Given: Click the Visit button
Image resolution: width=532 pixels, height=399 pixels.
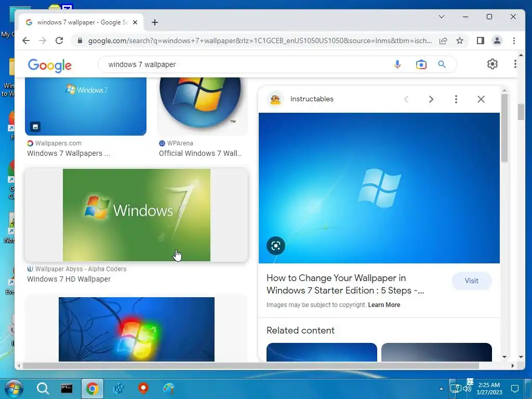Looking at the screenshot, I should click(x=471, y=281).
